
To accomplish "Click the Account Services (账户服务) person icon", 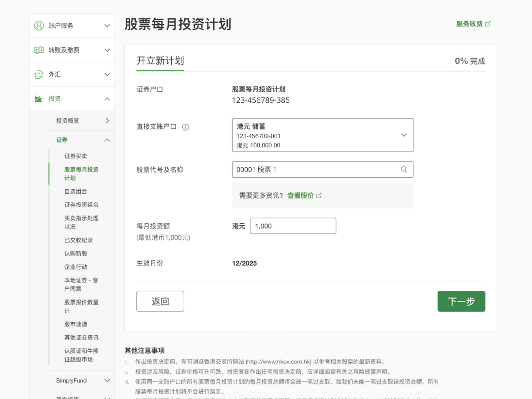I will tap(39, 26).
